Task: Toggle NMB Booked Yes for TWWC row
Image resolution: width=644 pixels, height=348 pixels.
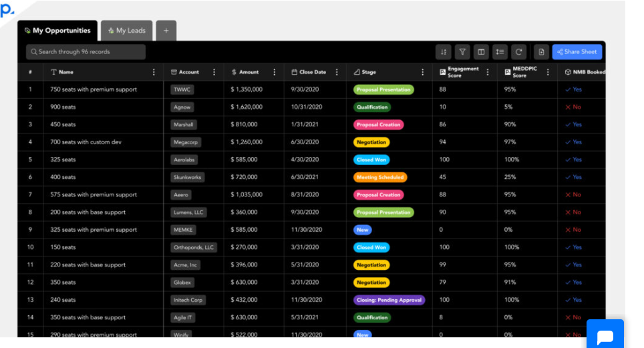Action: tap(573, 90)
